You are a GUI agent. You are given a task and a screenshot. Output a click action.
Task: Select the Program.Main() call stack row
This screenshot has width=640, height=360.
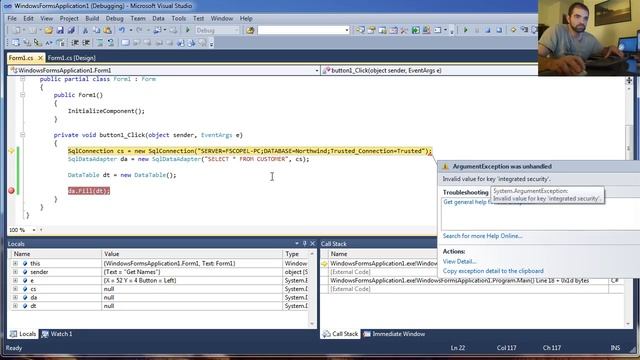tap(469, 280)
